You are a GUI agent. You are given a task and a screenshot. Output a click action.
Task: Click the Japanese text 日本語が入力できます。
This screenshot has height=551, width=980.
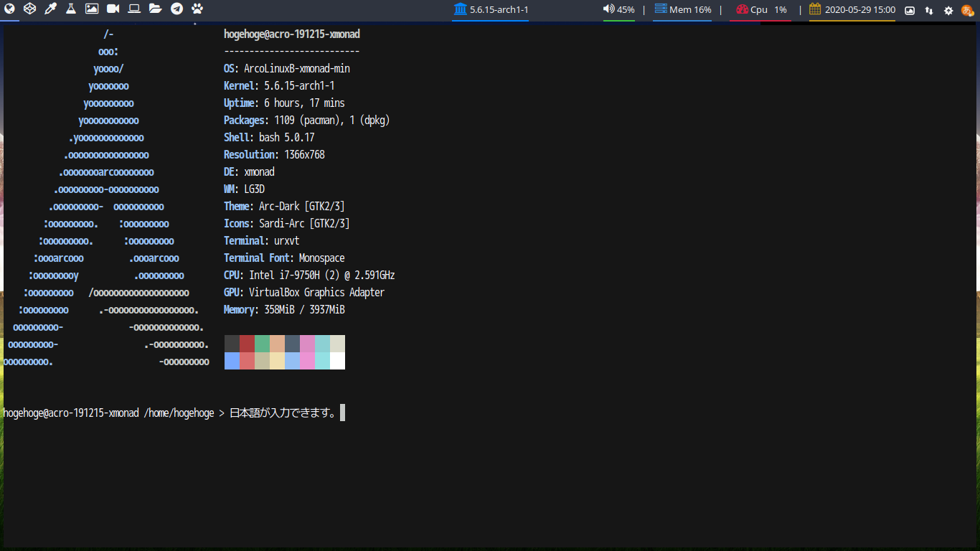pos(283,413)
